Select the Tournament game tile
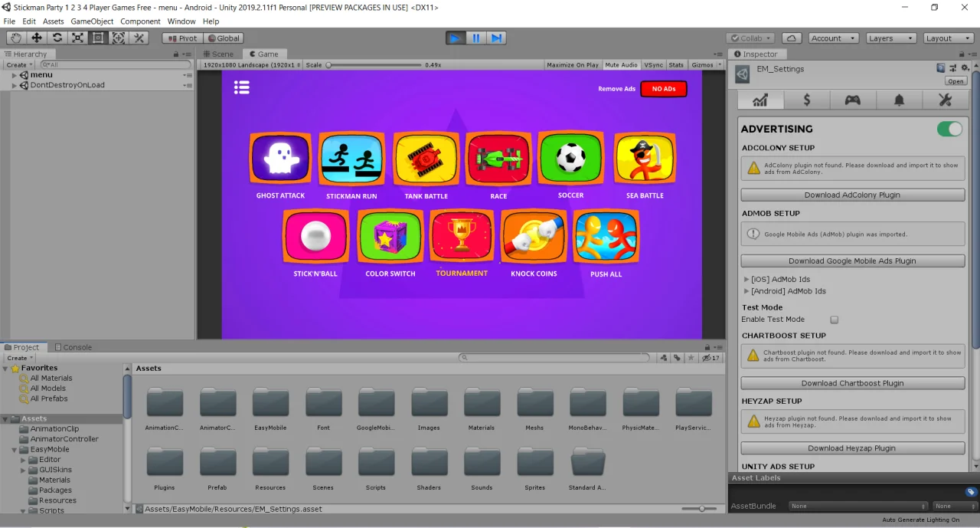 [x=462, y=236]
